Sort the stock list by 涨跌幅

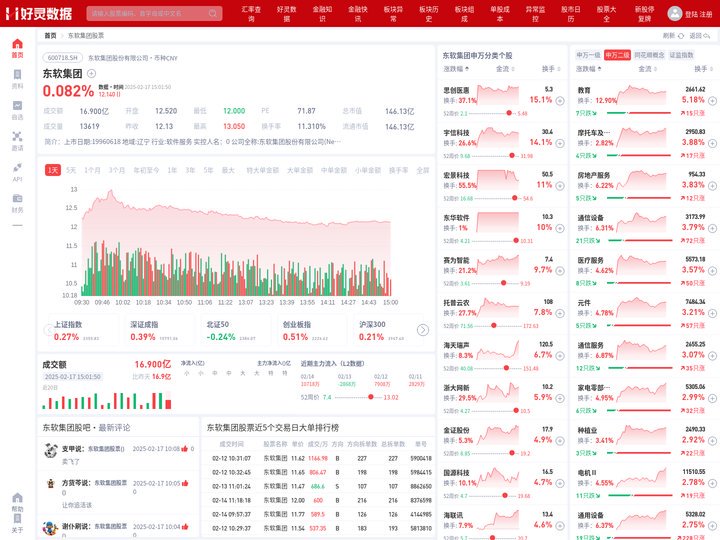[x=456, y=69]
